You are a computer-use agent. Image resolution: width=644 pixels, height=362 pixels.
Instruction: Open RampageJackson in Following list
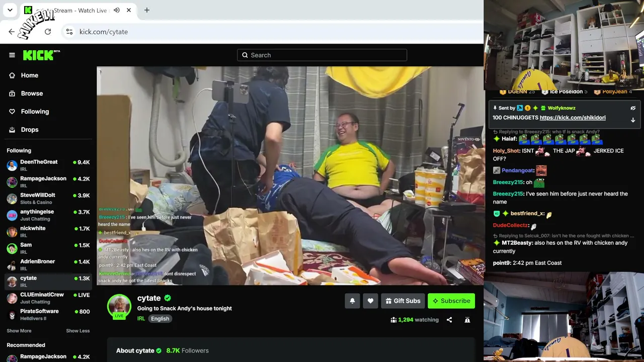pyautogui.click(x=48, y=182)
